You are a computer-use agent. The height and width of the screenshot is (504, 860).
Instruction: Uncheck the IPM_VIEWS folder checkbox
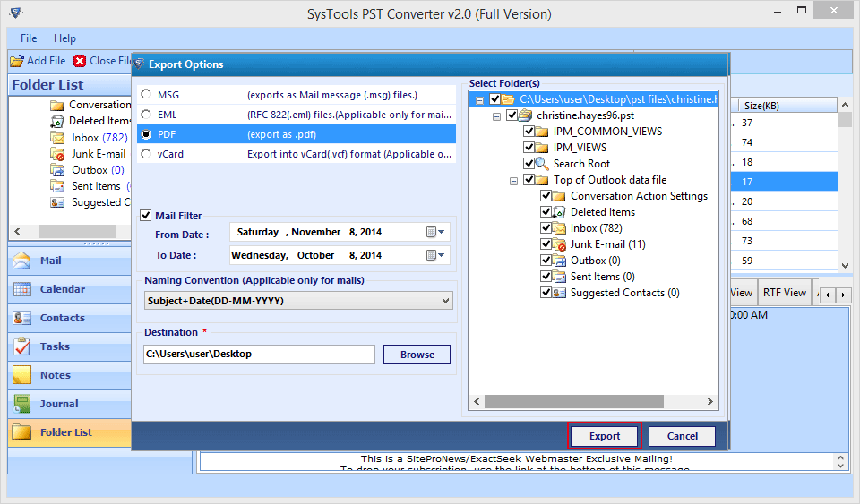click(x=529, y=147)
